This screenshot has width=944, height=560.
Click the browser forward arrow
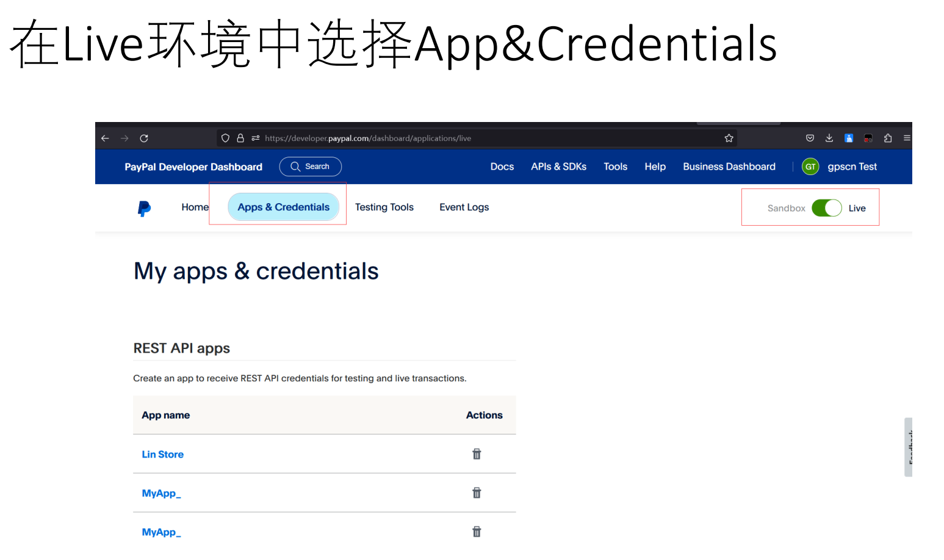click(x=124, y=138)
